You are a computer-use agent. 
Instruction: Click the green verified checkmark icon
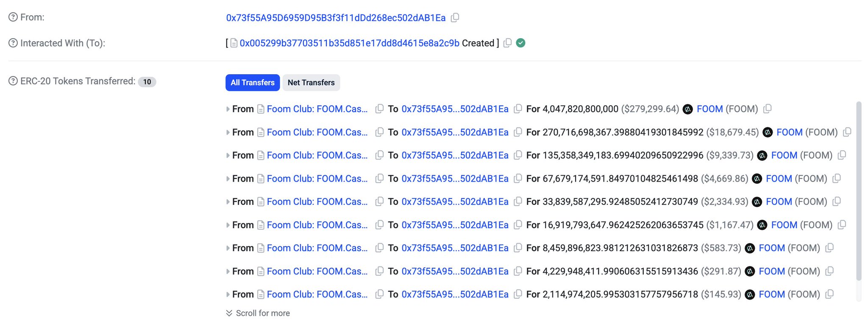(521, 43)
